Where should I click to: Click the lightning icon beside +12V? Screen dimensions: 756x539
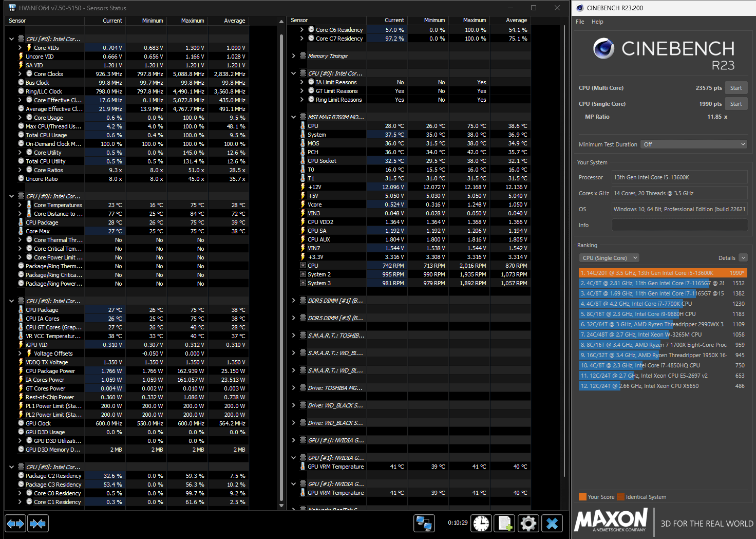click(303, 187)
